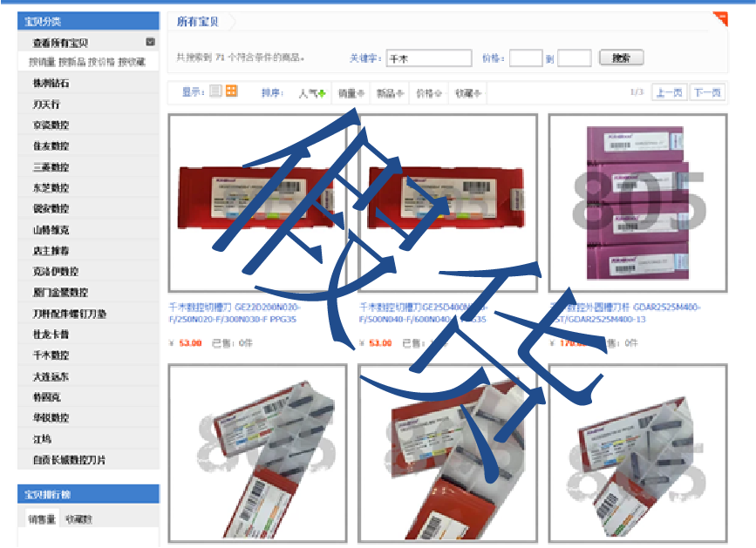Open the 特固克 category
The image size is (756, 548).
(46, 397)
